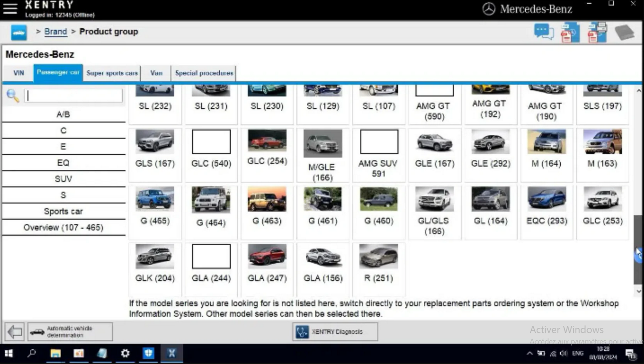Select SL (230) model
644x364 pixels.
pyautogui.click(x=267, y=104)
